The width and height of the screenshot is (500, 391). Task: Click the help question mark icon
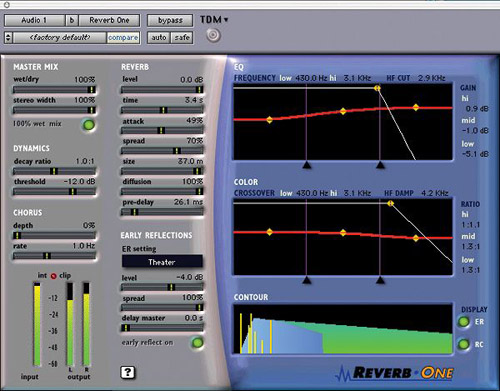[x=128, y=372]
